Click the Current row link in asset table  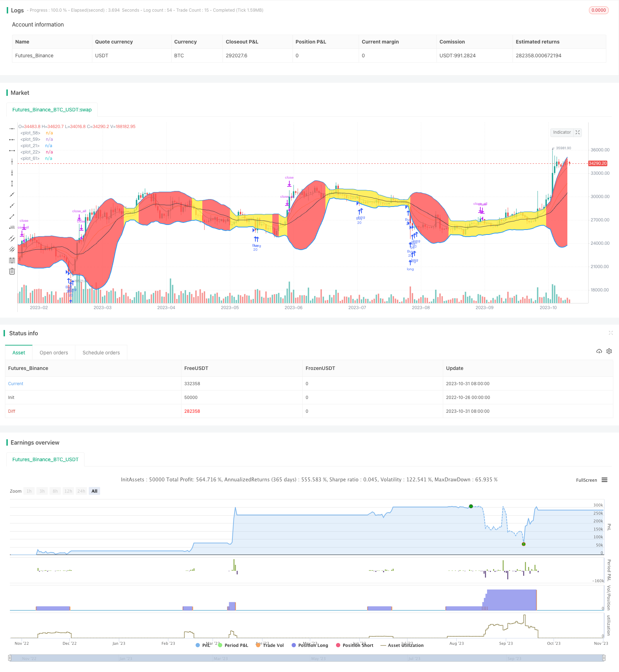click(16, 383)
